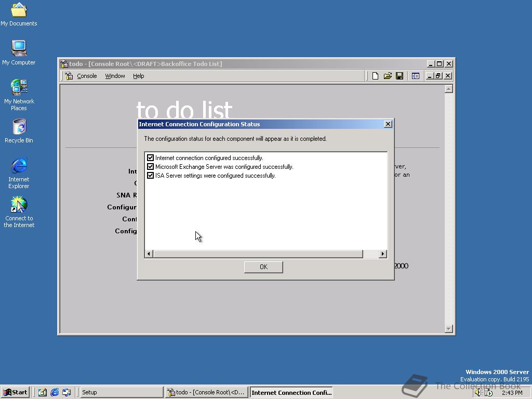Open the Console menu
The image size is (532, 399).
(87, 76)
